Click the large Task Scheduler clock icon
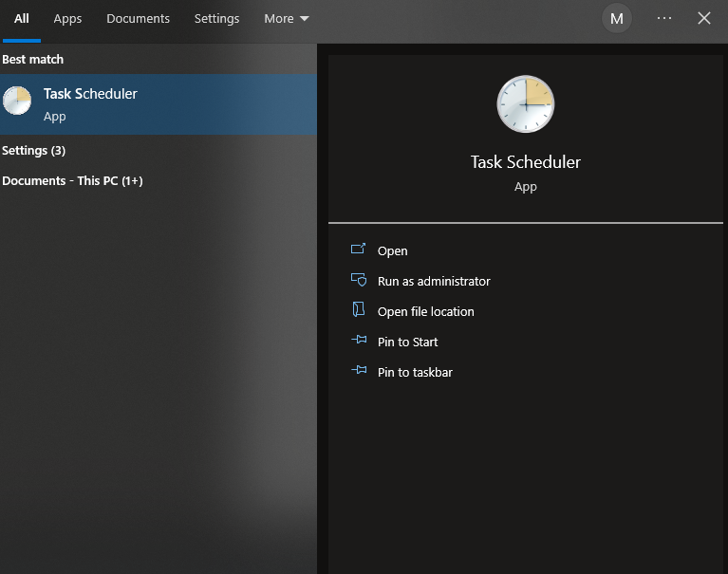The width and height of the screenshot is (728, 574). pos(525,104)
